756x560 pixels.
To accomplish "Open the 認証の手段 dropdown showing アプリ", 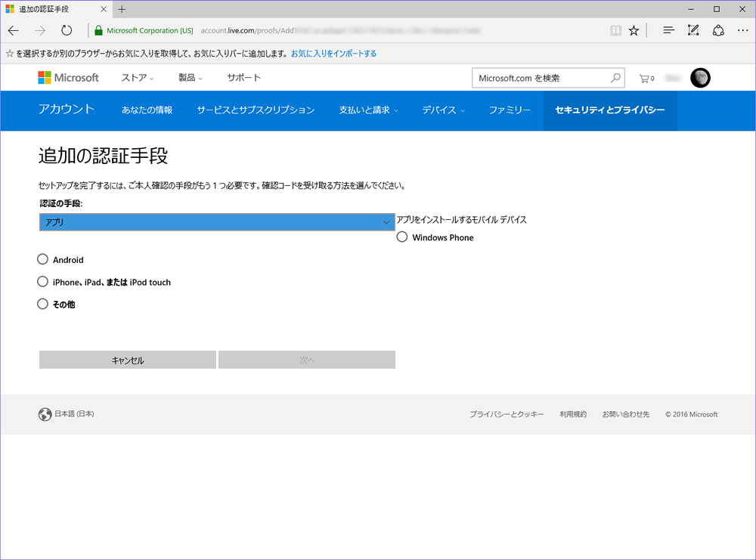I will coord(217,222).
